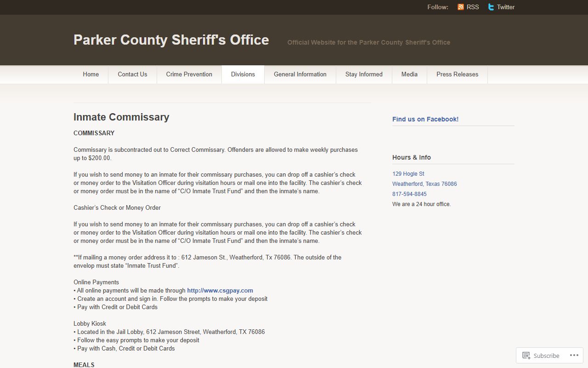Follow the Find us on Facebook link
Image resolution: width=588 pixels, height=368 pixels.
pos(425,119)
